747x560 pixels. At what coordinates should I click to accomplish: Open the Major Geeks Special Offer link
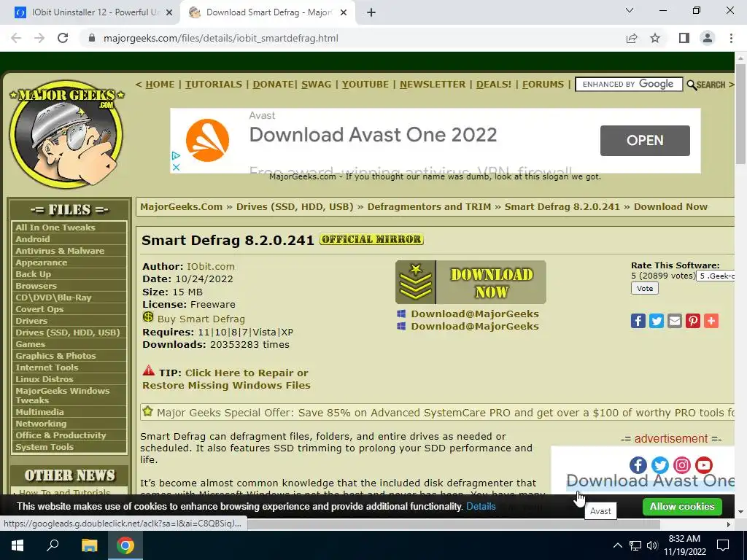(446, 413)
